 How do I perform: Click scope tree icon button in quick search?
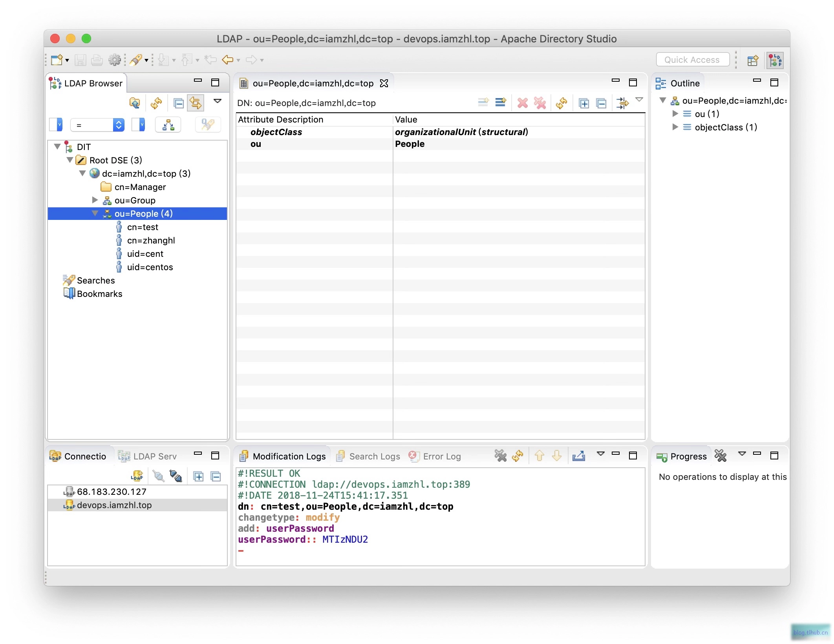pos(168,125)
